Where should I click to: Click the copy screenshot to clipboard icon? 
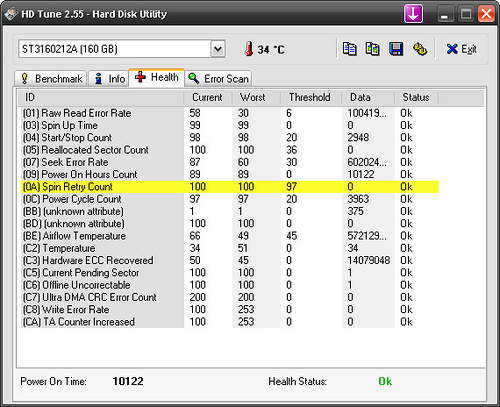(x=373, y=49)
